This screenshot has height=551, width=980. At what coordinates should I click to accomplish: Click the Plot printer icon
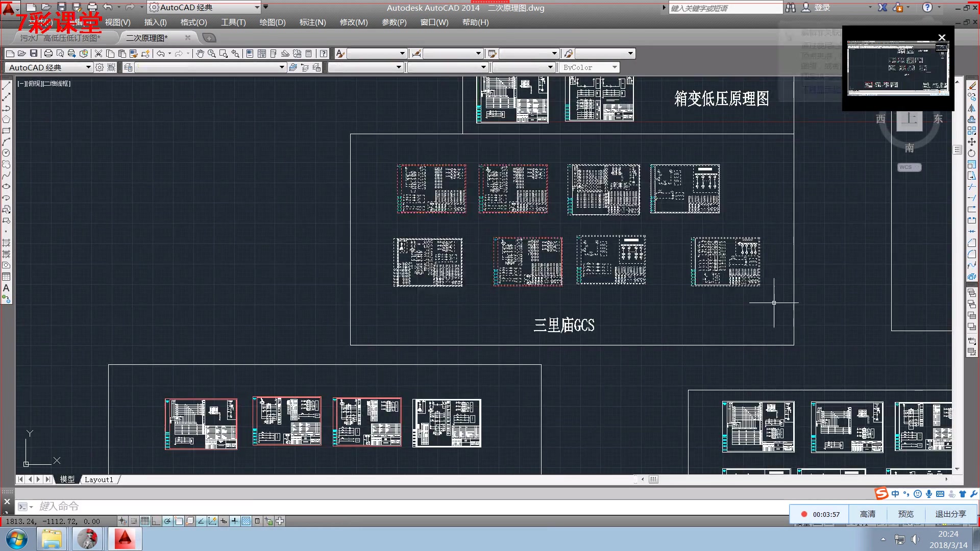[48, 54]
